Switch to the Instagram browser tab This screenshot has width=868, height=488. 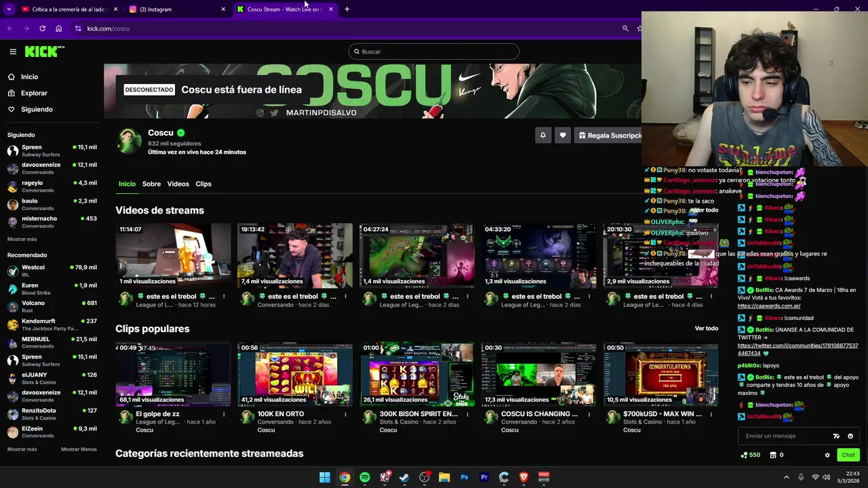pos(178,9)
